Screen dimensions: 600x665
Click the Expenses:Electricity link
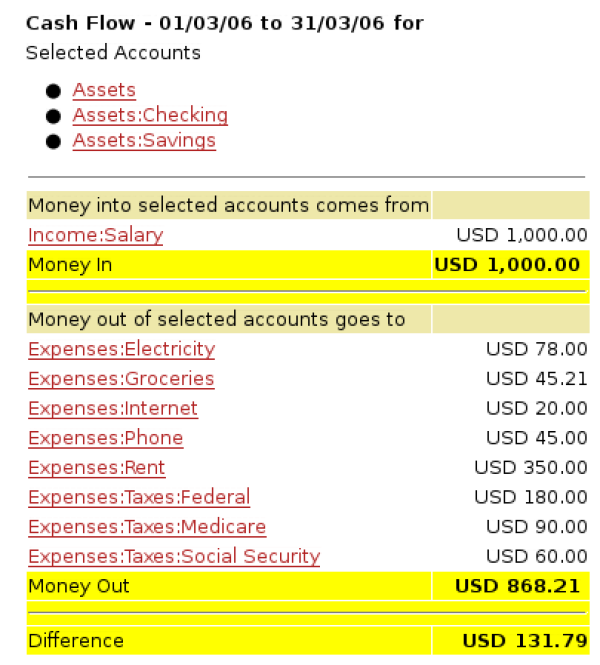coord(121,350)
